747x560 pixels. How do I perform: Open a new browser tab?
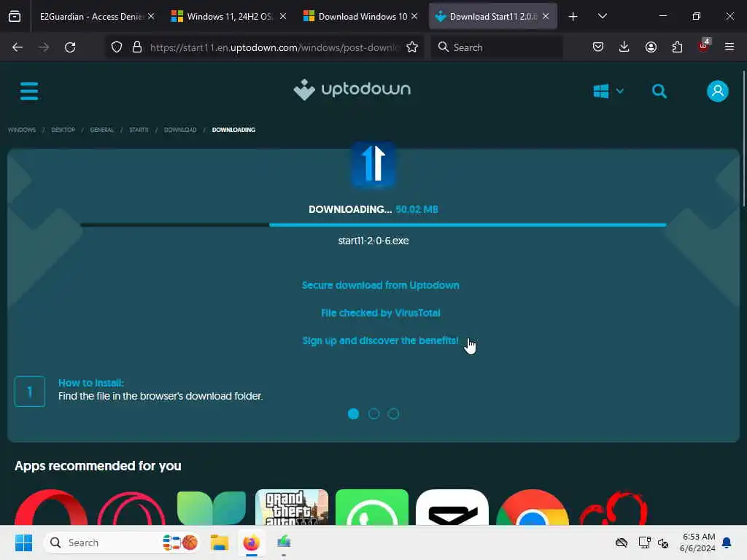pos(573,17)
